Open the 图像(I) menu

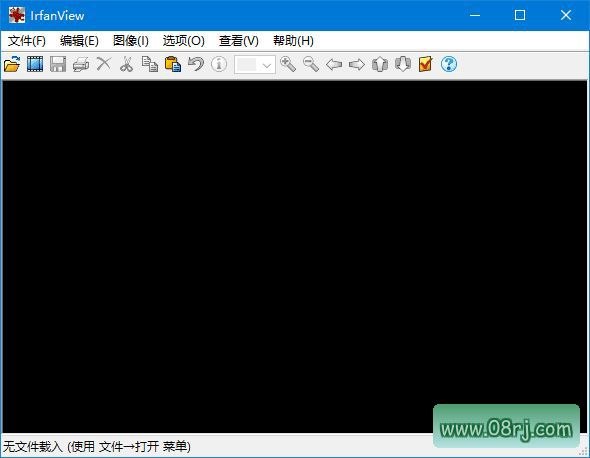pyautogui.click(x=131, y=41)
